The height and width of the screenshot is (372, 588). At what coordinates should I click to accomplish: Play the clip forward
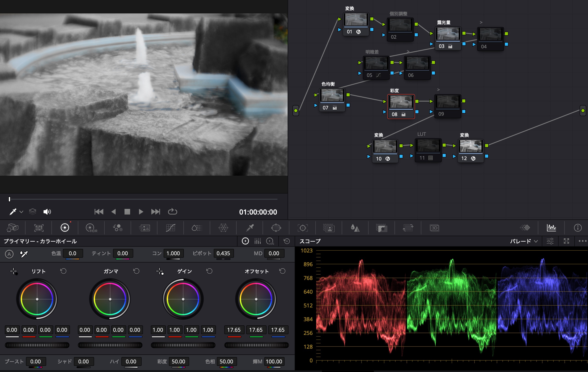(141, 212)
